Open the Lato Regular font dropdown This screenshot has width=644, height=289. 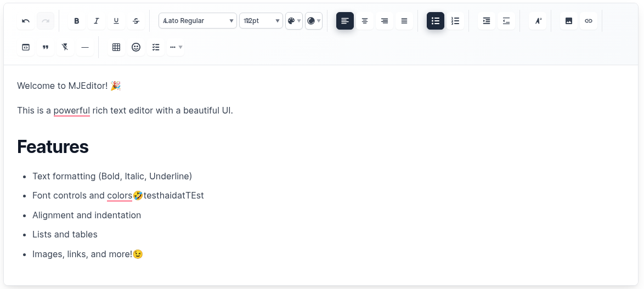(197, 21)
